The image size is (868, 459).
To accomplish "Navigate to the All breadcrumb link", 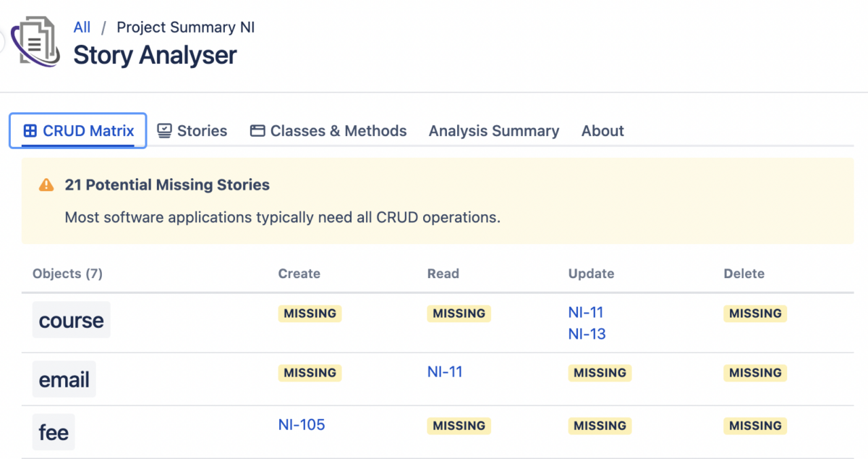I will [x=82, y=27].
